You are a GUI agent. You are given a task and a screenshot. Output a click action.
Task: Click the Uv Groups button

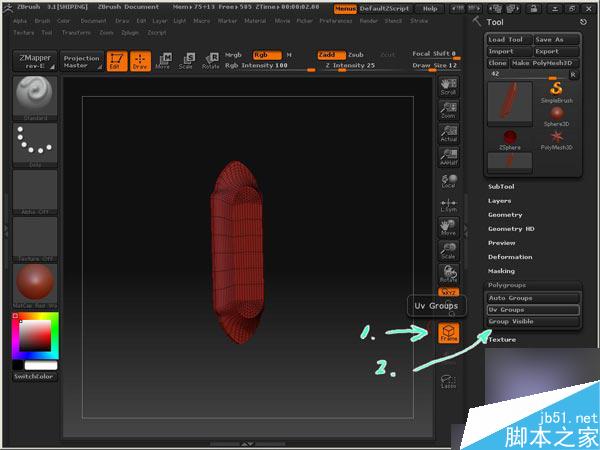tap(533, 310)
